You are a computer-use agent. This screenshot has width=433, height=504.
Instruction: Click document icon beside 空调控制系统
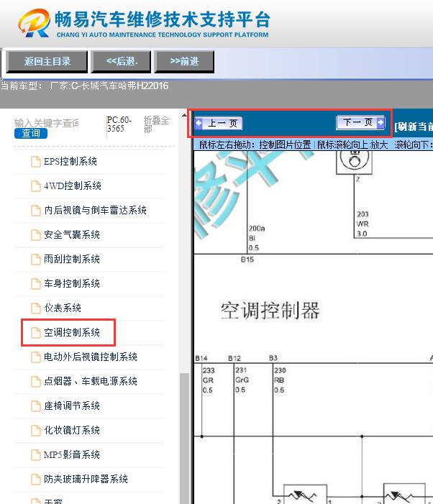click(x=36, y=333)
